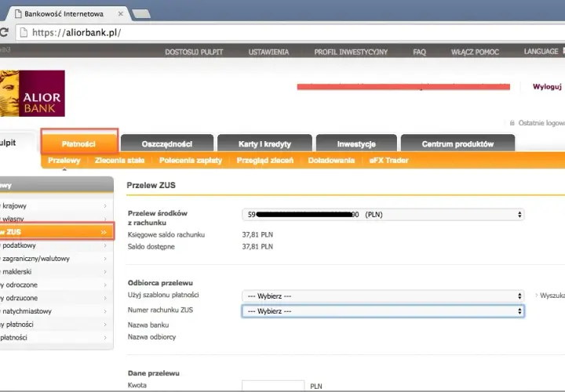Open the Inwestycje tab
This screenshot has height=392, width=565.
[x=356, y=143]
